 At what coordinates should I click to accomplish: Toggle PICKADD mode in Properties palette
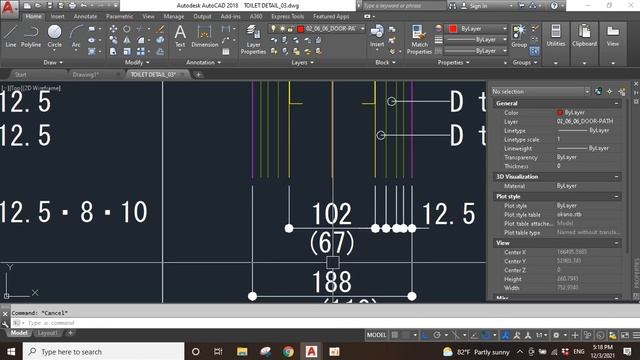click(x=598, y=91)
